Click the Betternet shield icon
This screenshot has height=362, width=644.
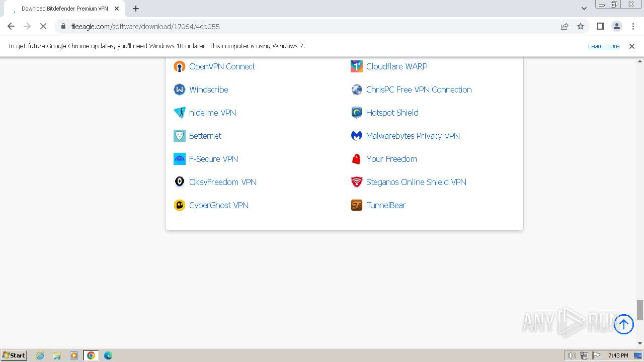pos(180,136)
